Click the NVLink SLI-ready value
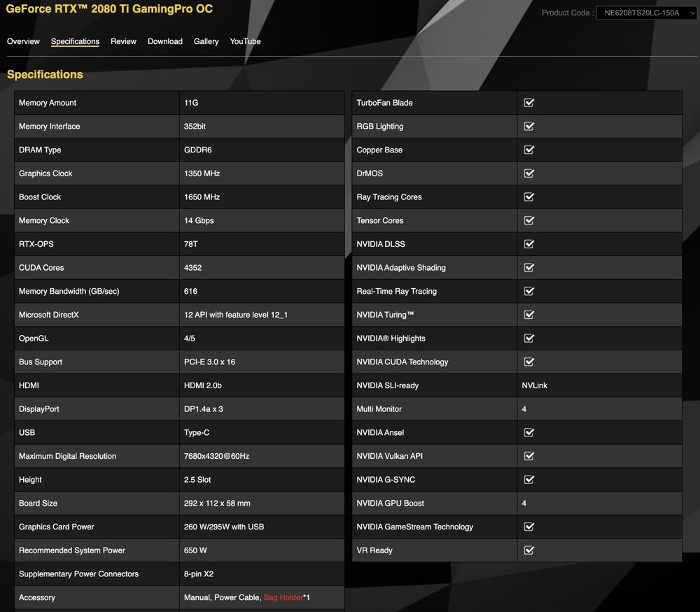Viewport: 700px width, 612px height. pos(534,385)
